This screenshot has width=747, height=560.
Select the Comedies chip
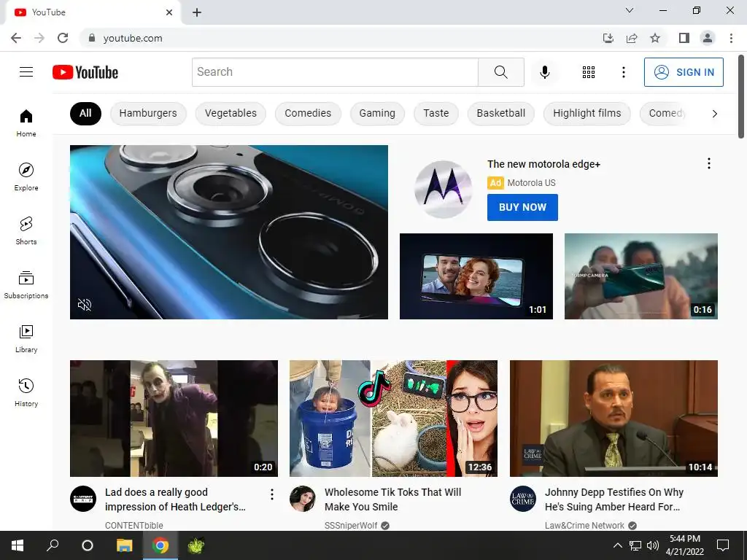point(308,113)
